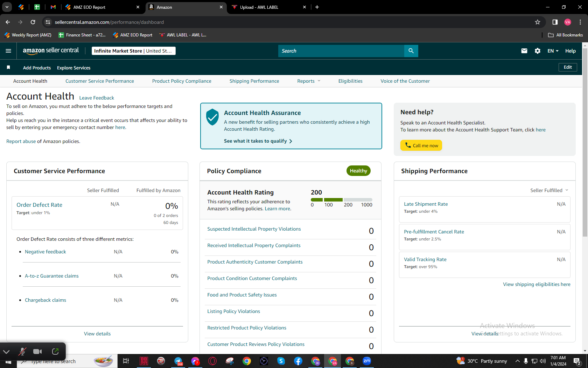Toggle the camera in meeting overlay
The width and height of the screenshot is (588, 368).
[37, 351]
